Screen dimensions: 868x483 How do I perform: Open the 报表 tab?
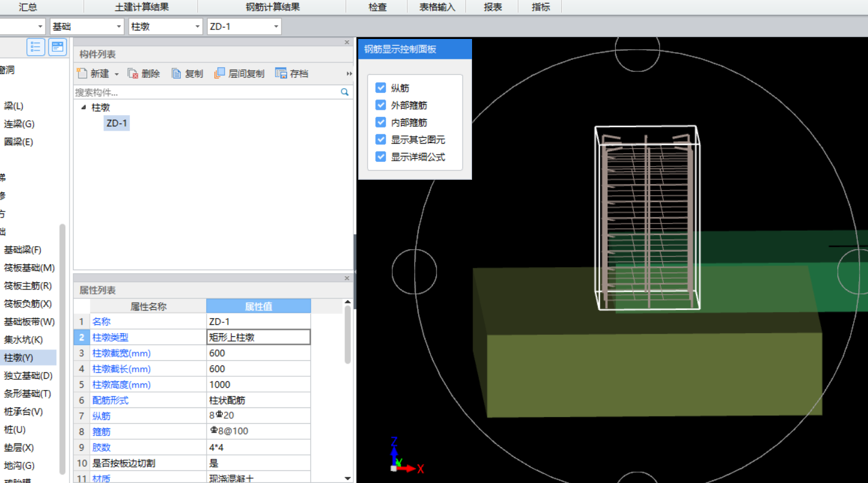click(493, 7)
